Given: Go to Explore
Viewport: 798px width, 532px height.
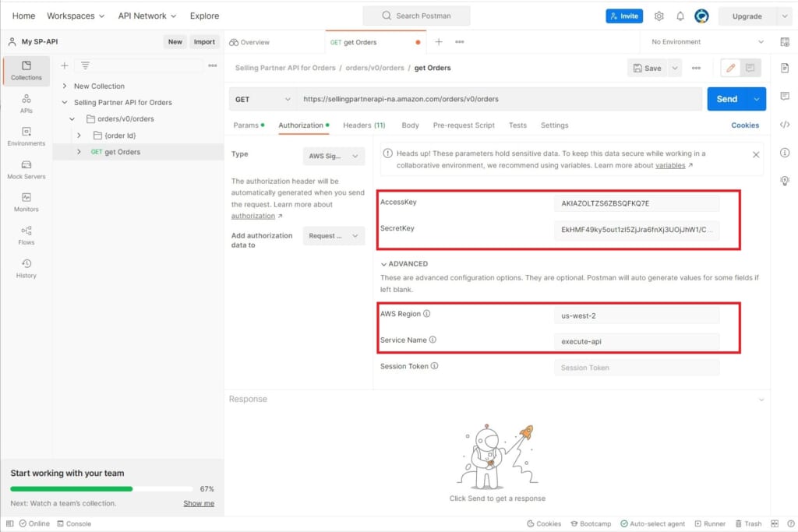Looking at the screenshot, I should tap(205, 16).
